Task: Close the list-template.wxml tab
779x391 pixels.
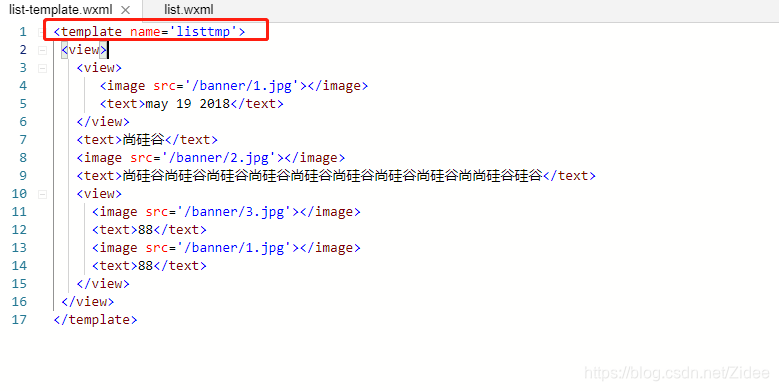Action: [x=126, y=10]
